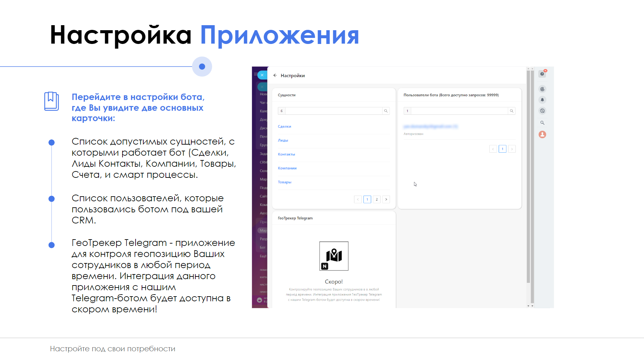The height and width of the screenshot is (362, 644).
Task: Select page 1 in Сущности pagination
Action: tap(367, 200)
